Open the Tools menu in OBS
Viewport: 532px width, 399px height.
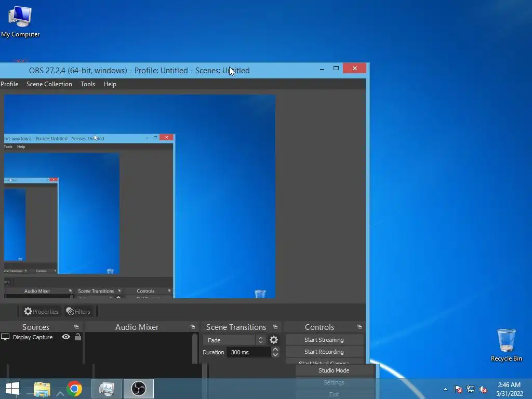87,84
